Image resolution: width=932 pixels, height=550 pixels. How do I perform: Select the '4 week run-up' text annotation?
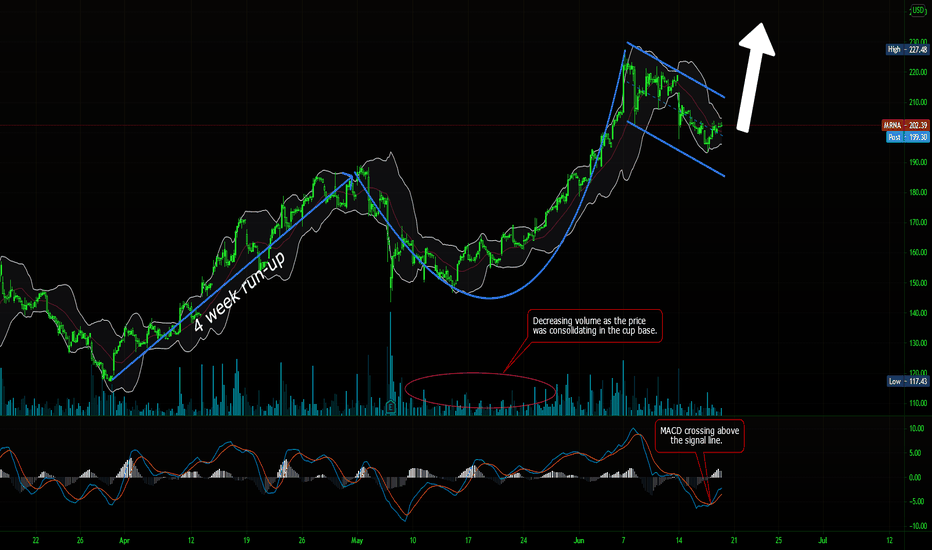pos(240,292)
